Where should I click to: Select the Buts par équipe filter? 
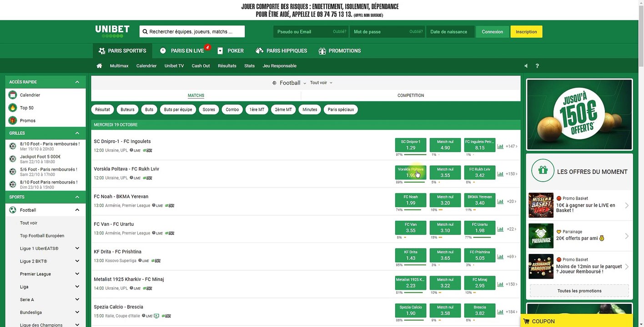[x=178, y=109]
